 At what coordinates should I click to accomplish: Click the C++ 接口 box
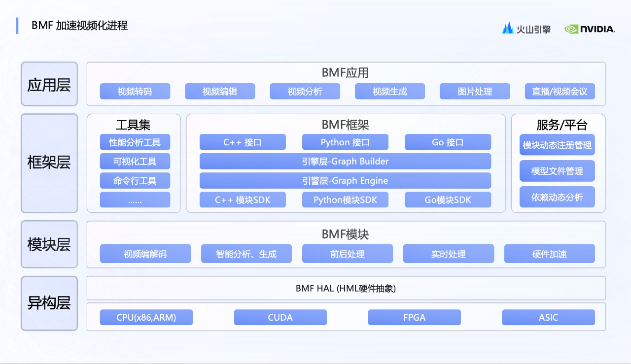pos(243,142)
